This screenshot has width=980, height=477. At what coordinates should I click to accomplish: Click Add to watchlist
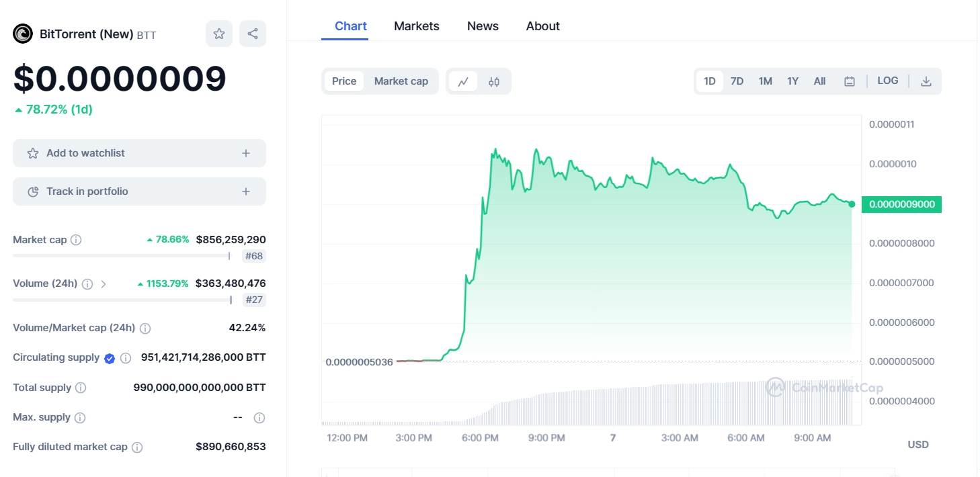(139, 153)
